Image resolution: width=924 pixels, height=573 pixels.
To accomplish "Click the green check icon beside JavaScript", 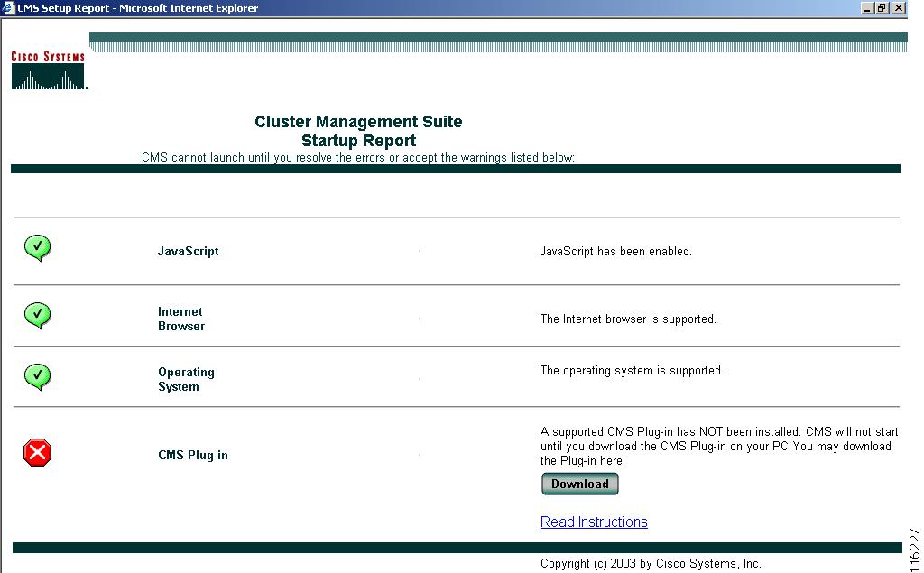I will (x=38, y=248).
